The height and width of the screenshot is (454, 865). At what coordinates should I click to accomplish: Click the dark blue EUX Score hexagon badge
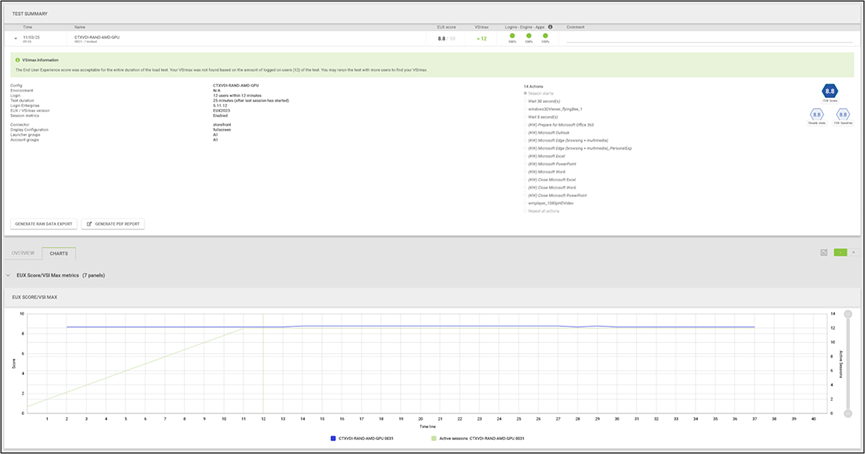(x=830, y=91)
